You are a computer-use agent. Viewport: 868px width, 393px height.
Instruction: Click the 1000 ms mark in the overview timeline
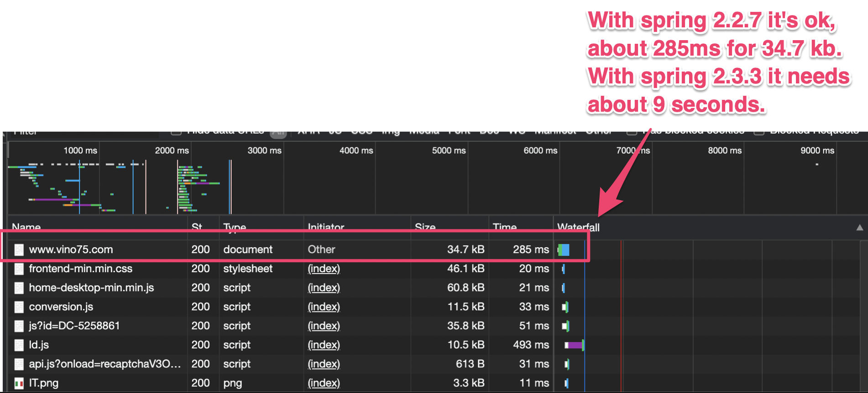pos(80,150)
